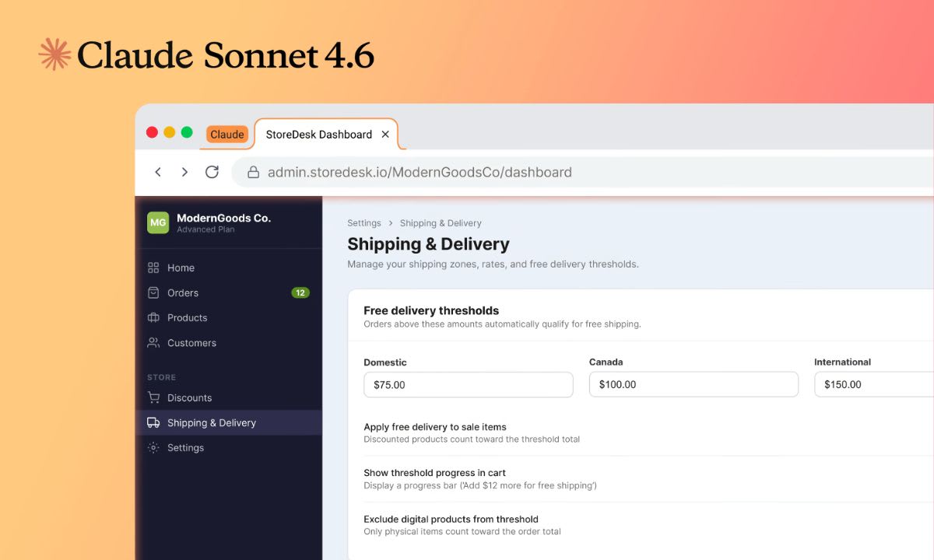Viewport: 934px width, 560px height.
Task: Select the StoreDesk Dashboard tab
Action: coord(318,134)
